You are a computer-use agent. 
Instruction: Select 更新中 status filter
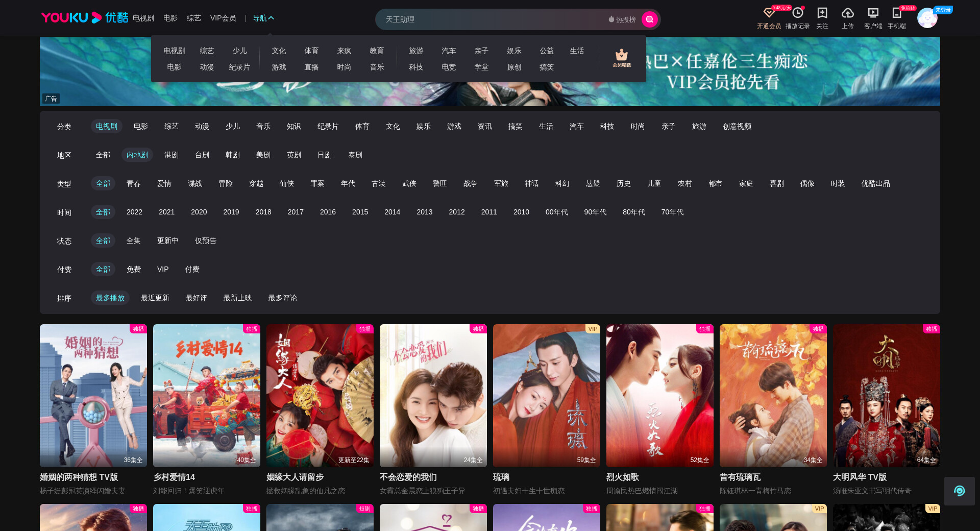pos(167,240)
